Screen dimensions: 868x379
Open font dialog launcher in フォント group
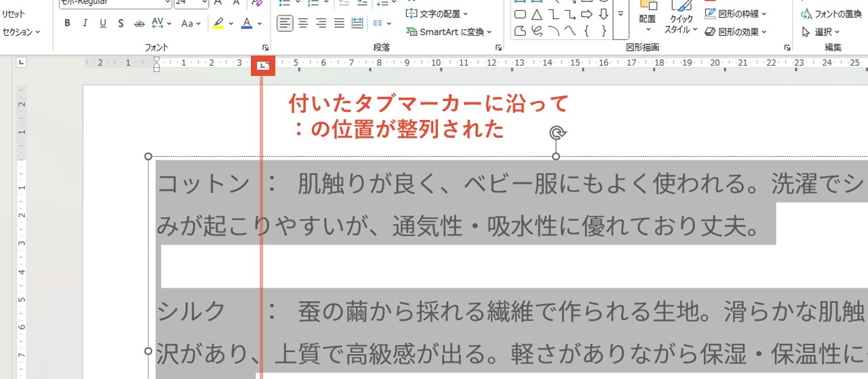tap(265, 48)
